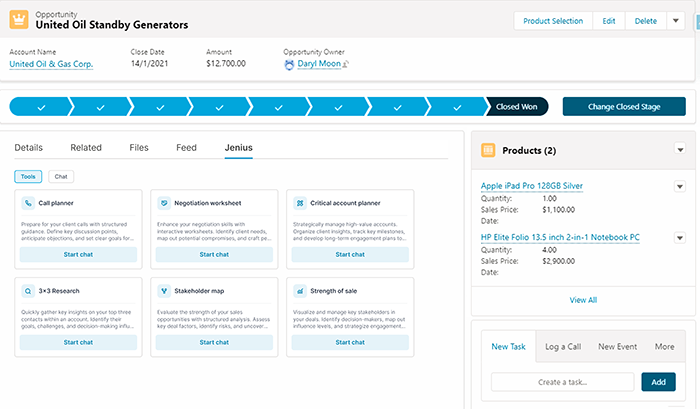Open United Oil & Gas Corp. account link
The image size is (700, 409).
coord(51,64)
